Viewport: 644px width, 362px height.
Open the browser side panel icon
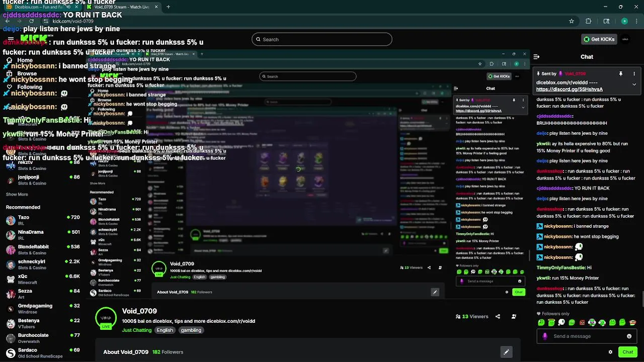[x=606, y=21]
